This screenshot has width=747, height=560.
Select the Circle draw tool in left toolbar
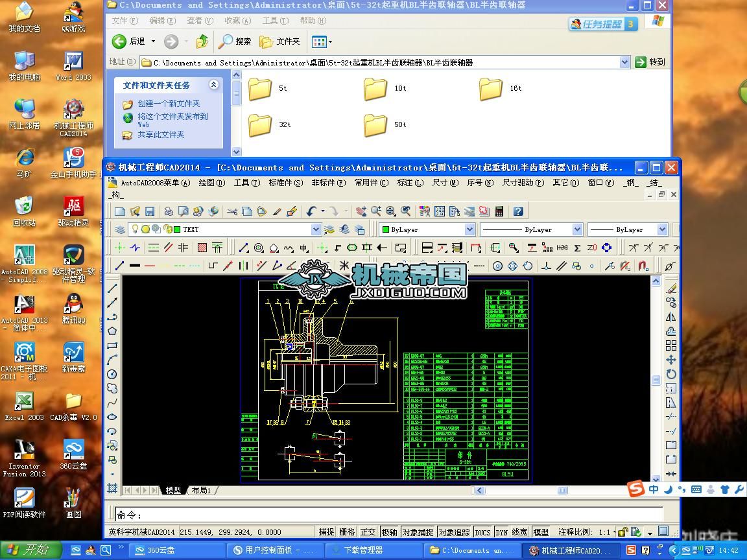tap(112, 374)
